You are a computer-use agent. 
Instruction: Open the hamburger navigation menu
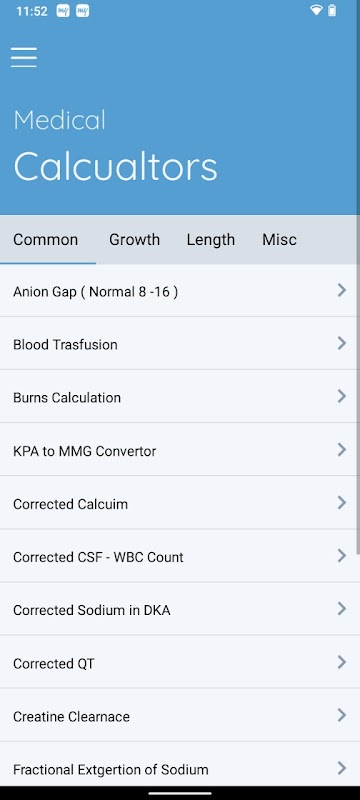[x=24, y=57]
